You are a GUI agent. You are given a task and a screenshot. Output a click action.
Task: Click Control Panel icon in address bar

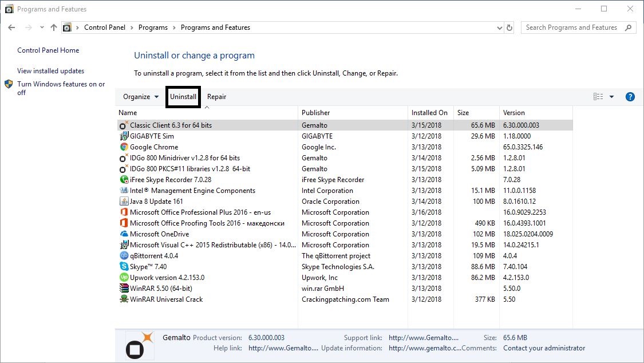pyautogui.click(x=67, y=27)
